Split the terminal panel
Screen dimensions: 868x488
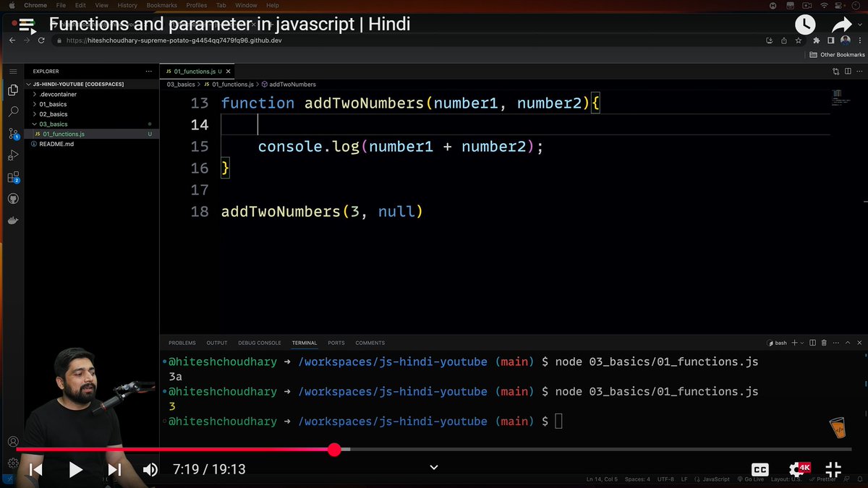point(813,343)
